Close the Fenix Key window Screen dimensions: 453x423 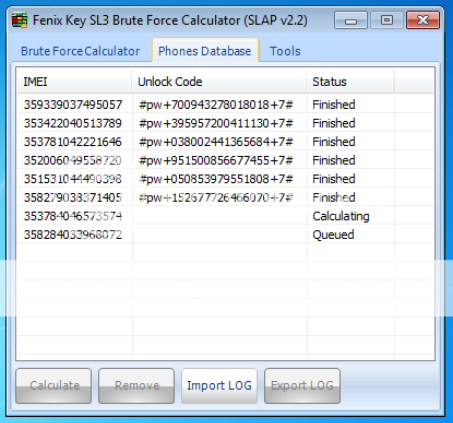[423, 20]
